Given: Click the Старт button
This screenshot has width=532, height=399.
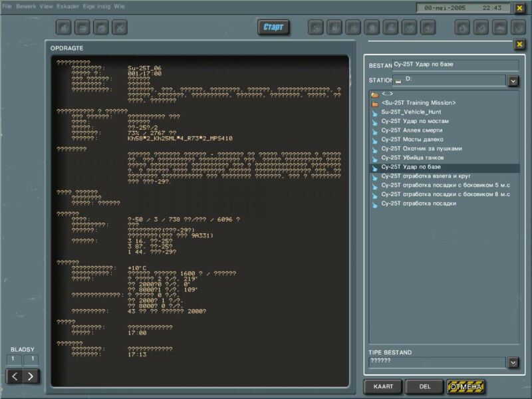Looking at the screenshot, I should coord(273,27).
